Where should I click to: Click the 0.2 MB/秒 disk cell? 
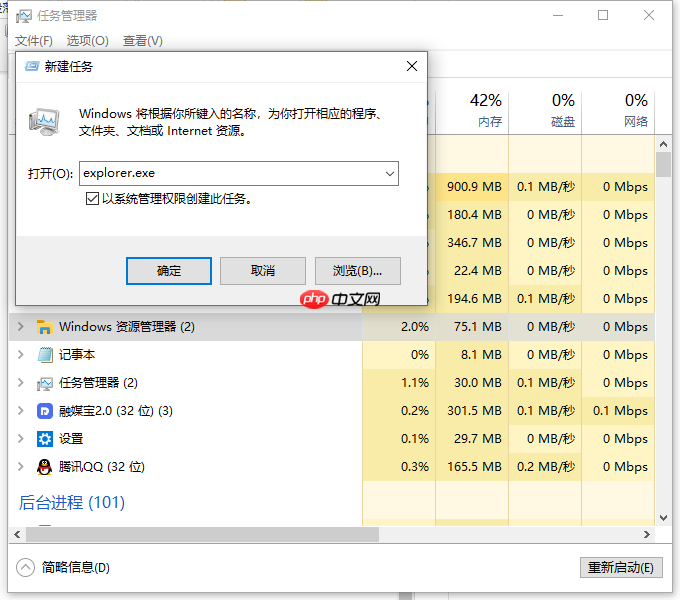(546, 466)
